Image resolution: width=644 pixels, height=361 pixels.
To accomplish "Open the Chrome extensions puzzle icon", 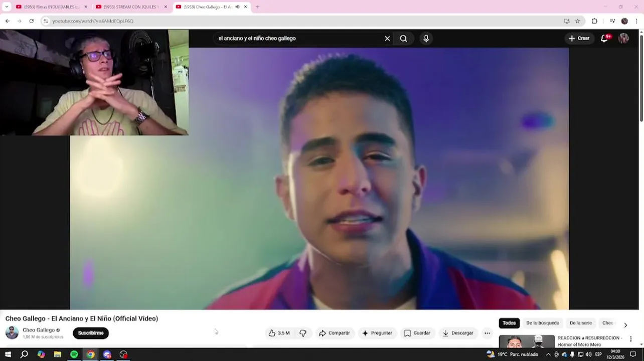I will tap(594, 21).
